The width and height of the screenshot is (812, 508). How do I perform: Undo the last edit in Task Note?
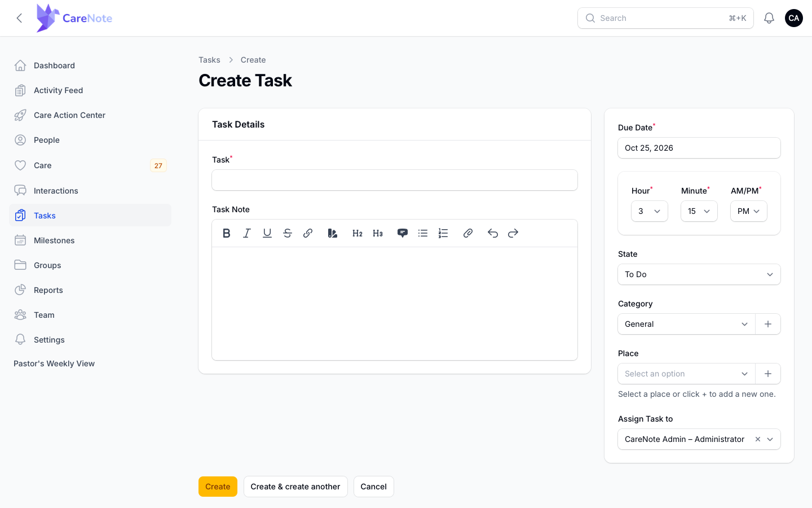point(493,233)
